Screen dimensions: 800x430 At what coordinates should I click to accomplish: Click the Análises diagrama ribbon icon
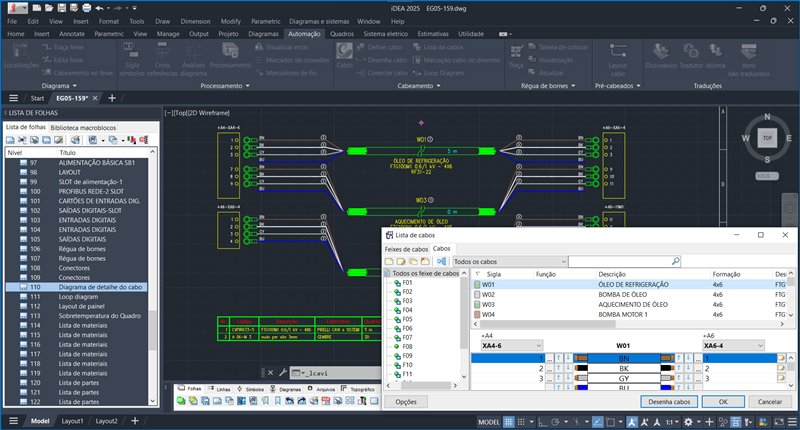[x=193, y=56]
